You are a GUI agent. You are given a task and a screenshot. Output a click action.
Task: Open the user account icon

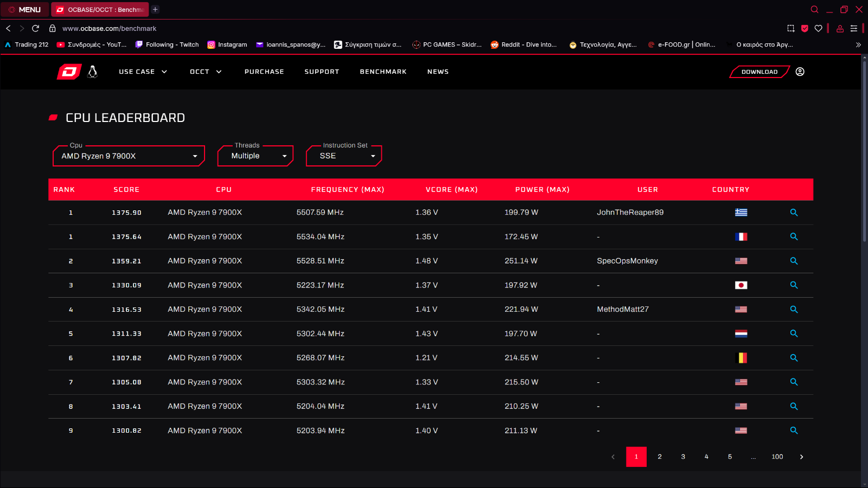click(x=800, y=72)
